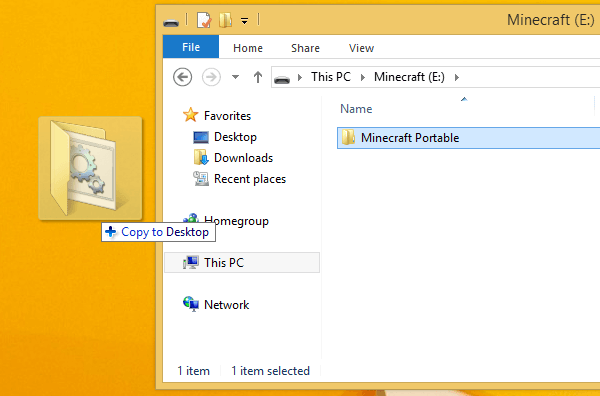Viewport: 600px width, 396px height.
Task: Click the Favorites star icon
Action: point(190,114)
